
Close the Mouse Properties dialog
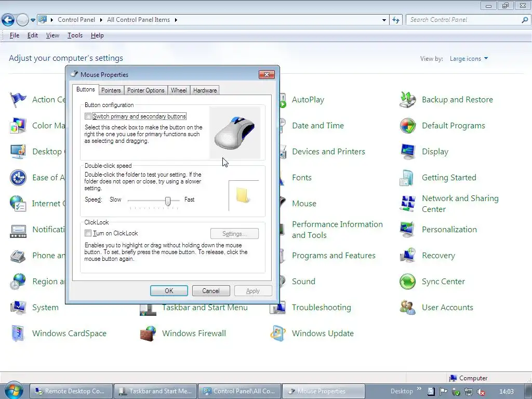click(267, 74)
